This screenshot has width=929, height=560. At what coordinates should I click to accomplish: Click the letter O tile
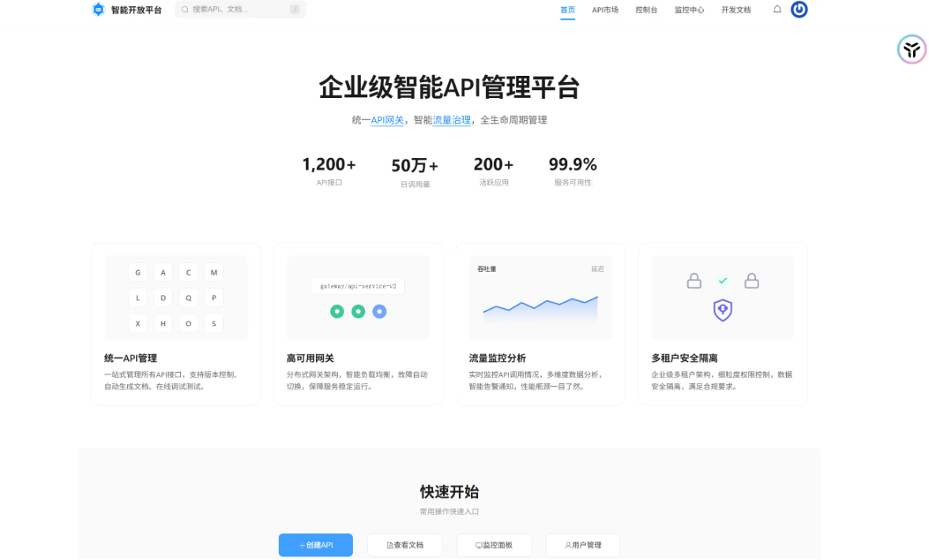[188, 324]
